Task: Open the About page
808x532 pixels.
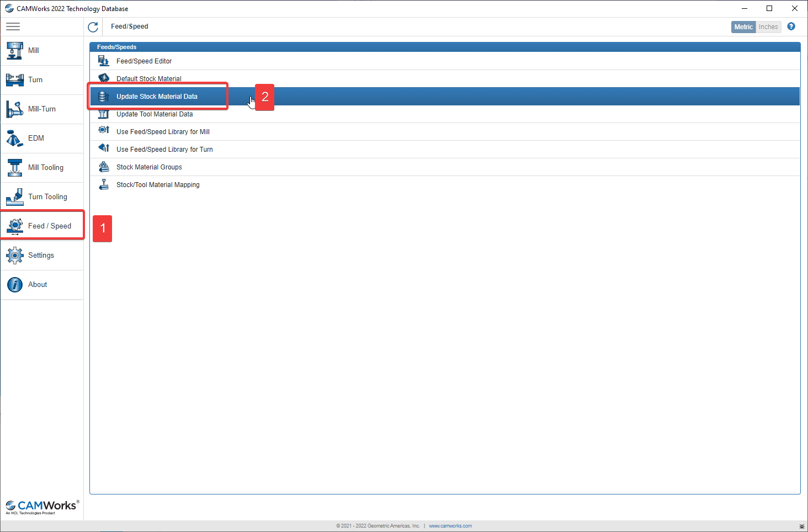Action: [42, 285]
